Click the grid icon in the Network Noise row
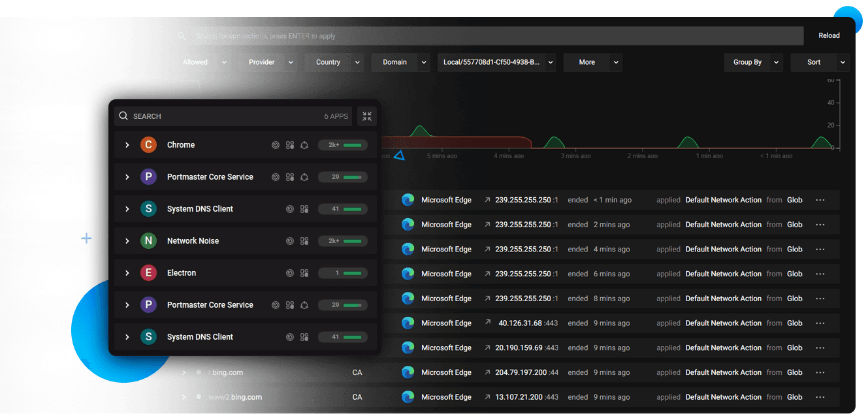 click(304, 241)
